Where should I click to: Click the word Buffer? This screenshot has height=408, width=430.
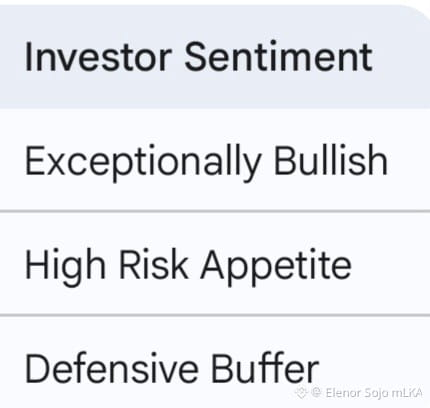point(265,367)
